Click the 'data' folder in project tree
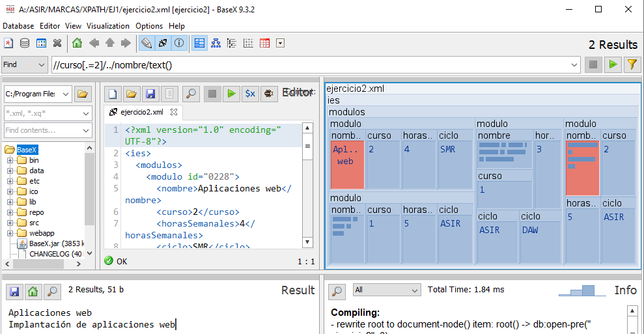Image resolution: width=644 pixels, height=334 pixels. click(36, 171)
